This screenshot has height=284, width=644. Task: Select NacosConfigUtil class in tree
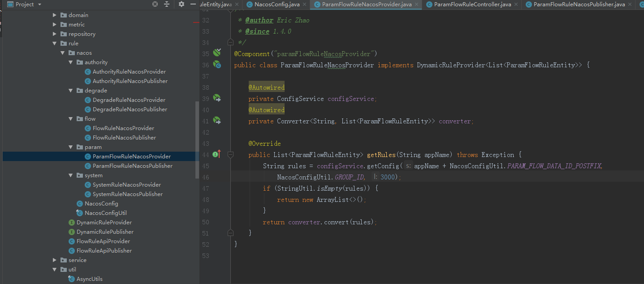pyautogui.click(x=106, y=213)
